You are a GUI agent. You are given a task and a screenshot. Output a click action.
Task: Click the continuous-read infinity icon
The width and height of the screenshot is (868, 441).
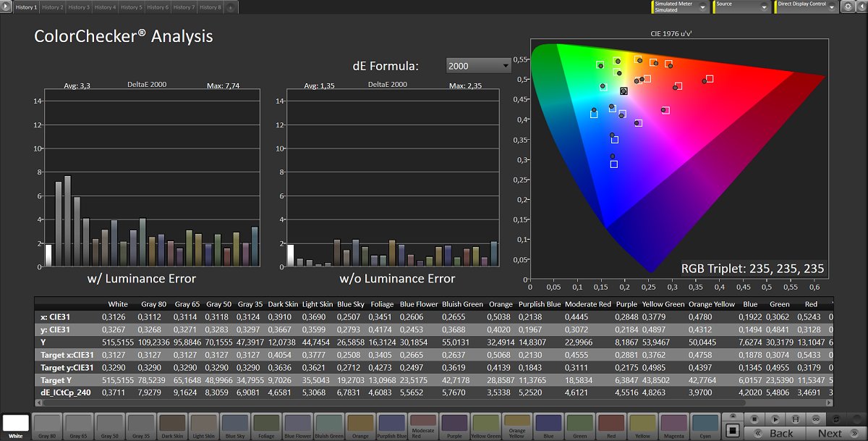point(816,419)
